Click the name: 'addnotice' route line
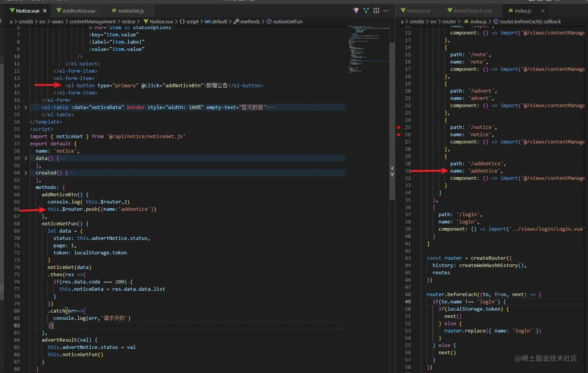 (x=476, y=171)
